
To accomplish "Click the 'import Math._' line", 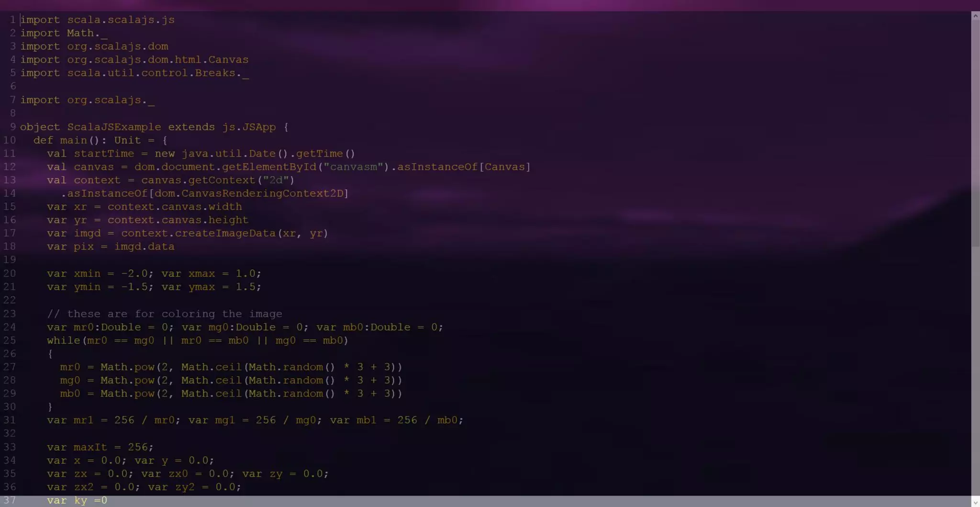I will (x=64, y=33).
